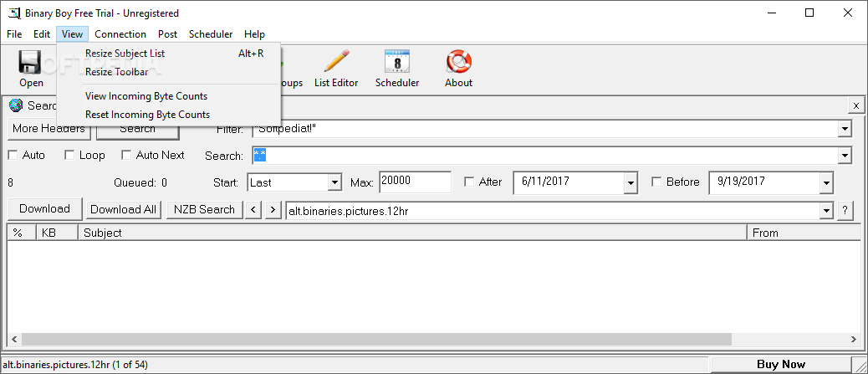Viewport: 868px width, 374px height.
Task: Click the Search text field
Action: pyautogui.click(x=545, y=156)
